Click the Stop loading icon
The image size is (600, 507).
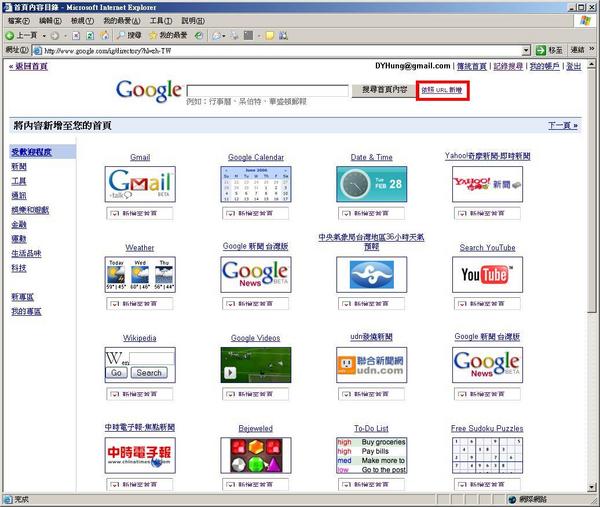tap(76, 36)
